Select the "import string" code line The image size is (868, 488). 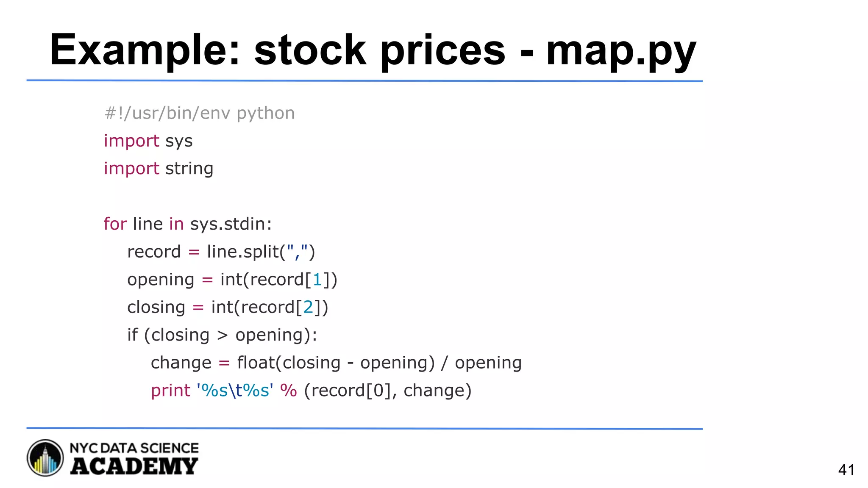click(x=159, y=169)
